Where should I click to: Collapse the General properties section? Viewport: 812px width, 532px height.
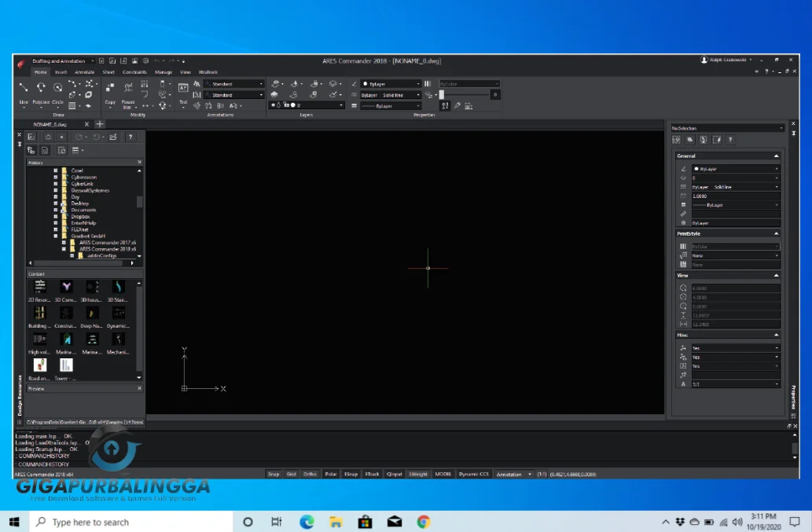[776, 156]
